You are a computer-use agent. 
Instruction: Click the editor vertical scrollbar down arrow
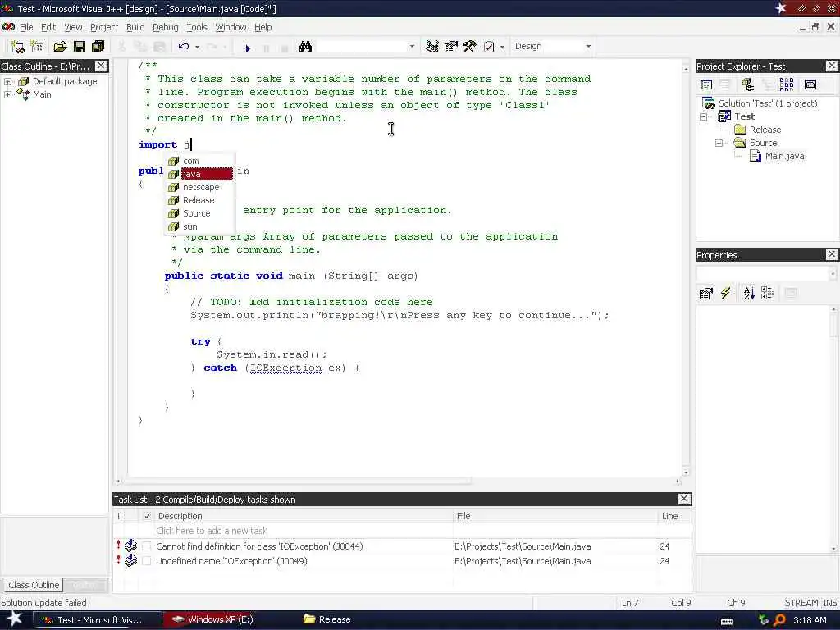coord(686,472)
